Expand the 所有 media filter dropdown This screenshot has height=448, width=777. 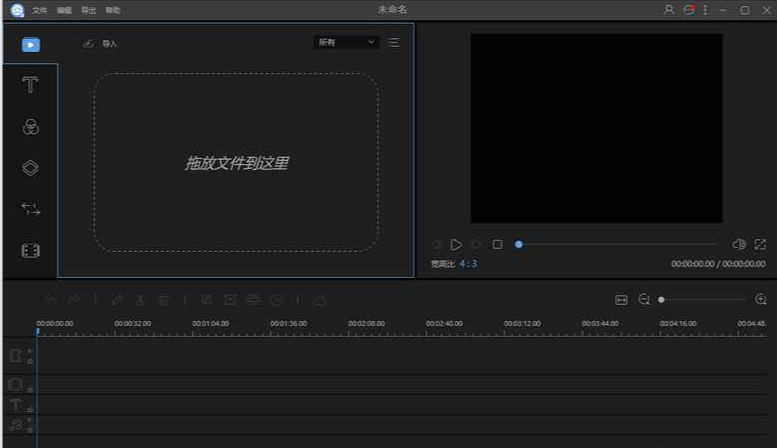pos(346,42)
